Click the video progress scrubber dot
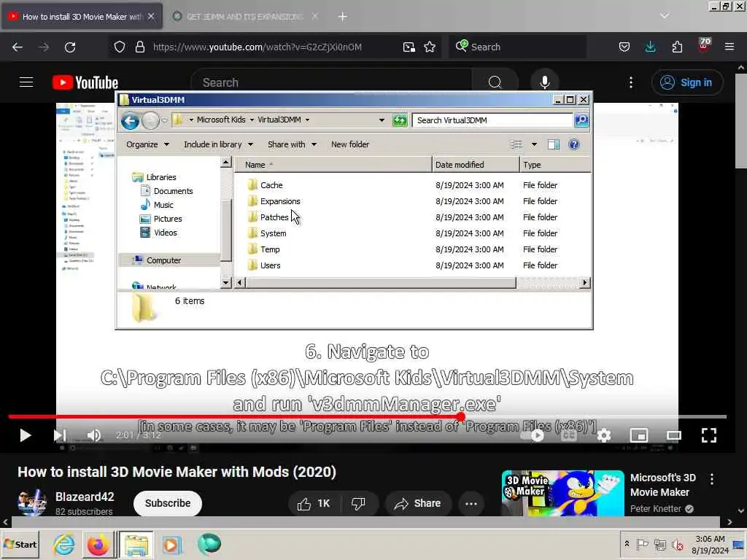The image size is (747, 560). [x=460, y=416]
